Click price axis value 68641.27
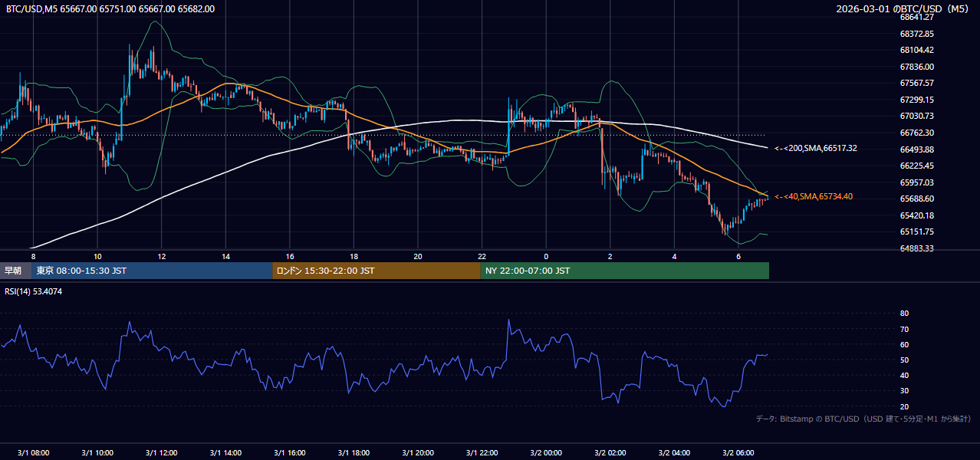The image size is (980, 460). (x=916, y=17)
